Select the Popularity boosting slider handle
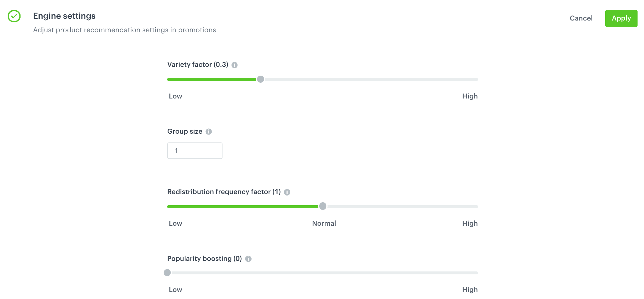Screen dimensions: 644x299 click(168, 273)
